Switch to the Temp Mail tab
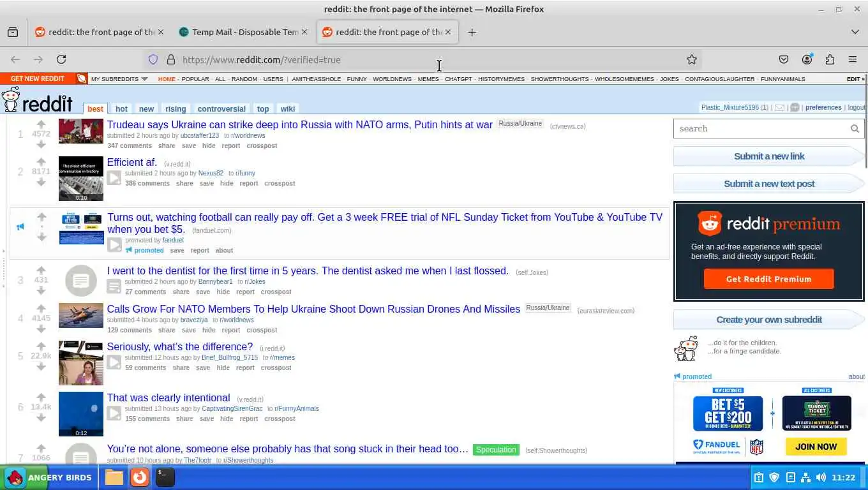 coord(243,32)
